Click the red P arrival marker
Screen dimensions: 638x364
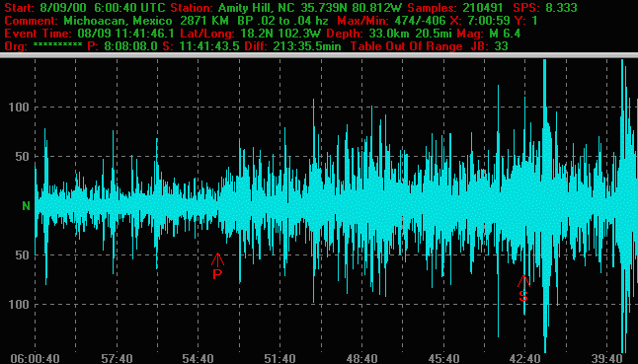point(217,266)
